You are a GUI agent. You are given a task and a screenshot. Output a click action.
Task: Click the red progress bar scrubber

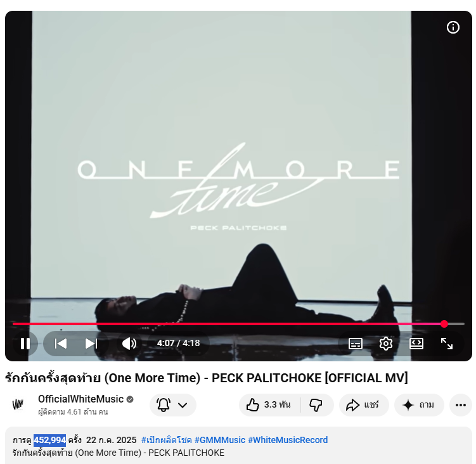click(444, 324)
